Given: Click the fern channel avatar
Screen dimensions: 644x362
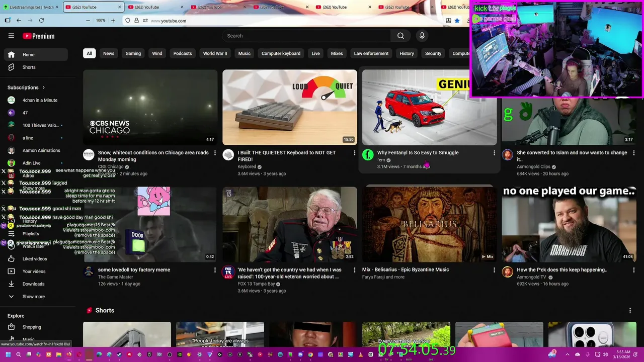Looking at the screenshot, I should pyautogui.click(x=368, y=155).
